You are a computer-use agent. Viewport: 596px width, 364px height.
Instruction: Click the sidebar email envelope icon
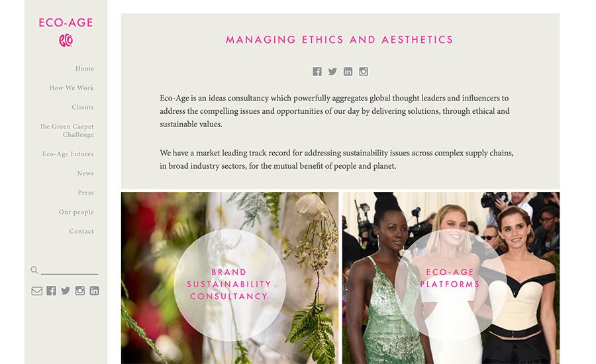37,291
